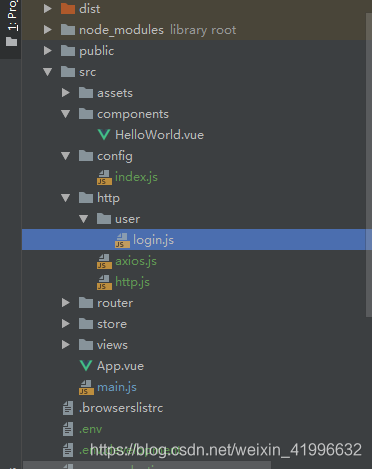This screenshot has height=469, width=372.
Task: Open main.js file
Action: tap(117, 387)
